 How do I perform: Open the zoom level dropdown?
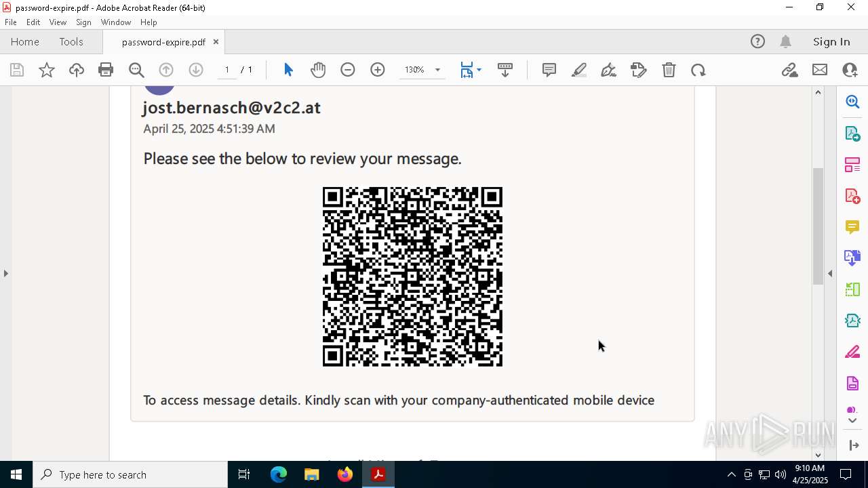click(x=437, y=70)
